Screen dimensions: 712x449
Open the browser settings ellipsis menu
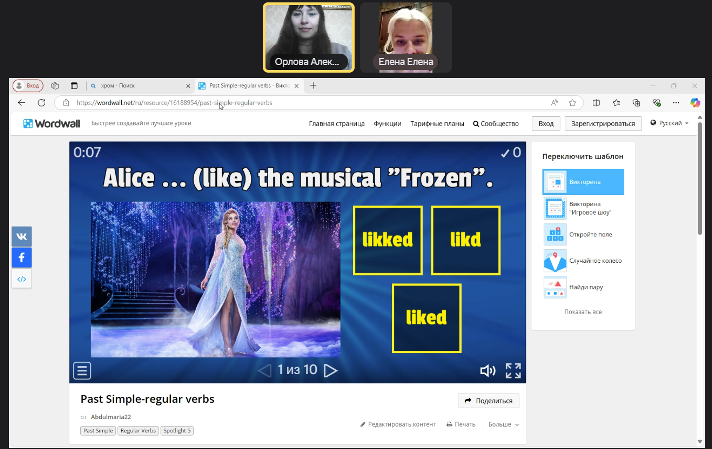pyautogui.click(x=676, y=103)
